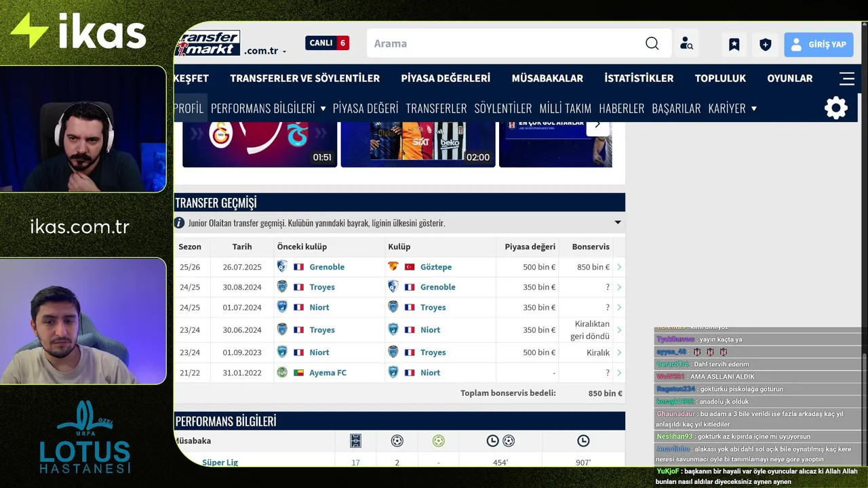Image resolution: width=868 pixels, height=488 pixels.
Task: Click the Grenoble crest in the 25/26 row
Action: click(x=282, y=266)
